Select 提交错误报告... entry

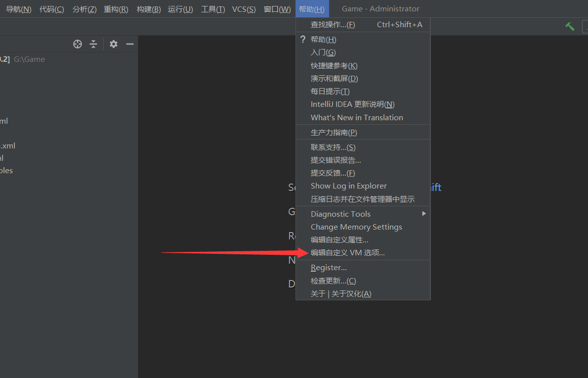[363, 160]
